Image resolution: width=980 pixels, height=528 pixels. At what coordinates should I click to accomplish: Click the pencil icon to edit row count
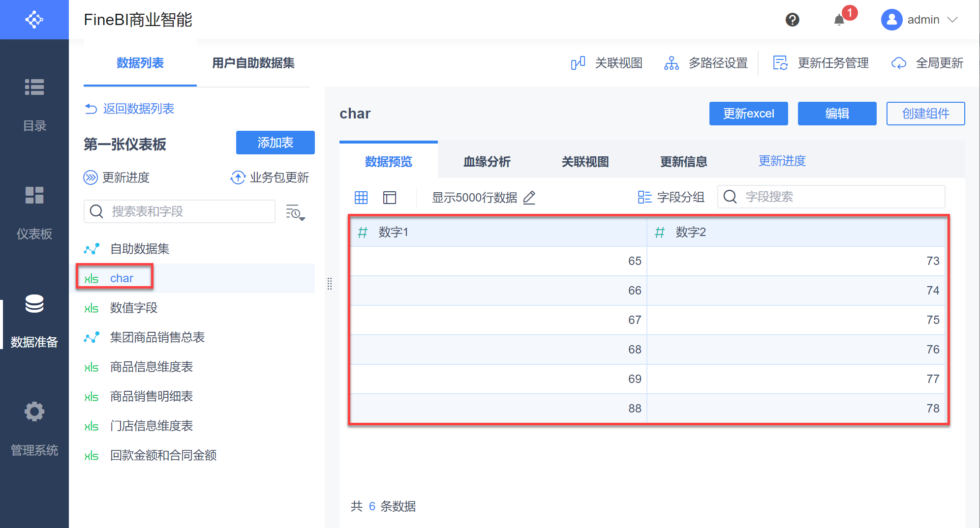[x=529, y=198]
